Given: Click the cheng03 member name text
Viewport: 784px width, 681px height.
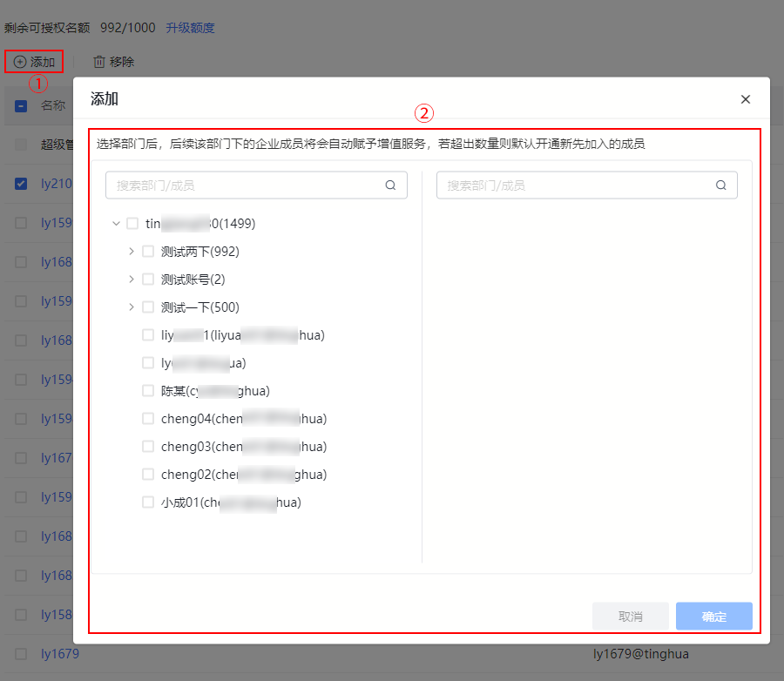Looking at the screenshot, I should click(244, 447).
